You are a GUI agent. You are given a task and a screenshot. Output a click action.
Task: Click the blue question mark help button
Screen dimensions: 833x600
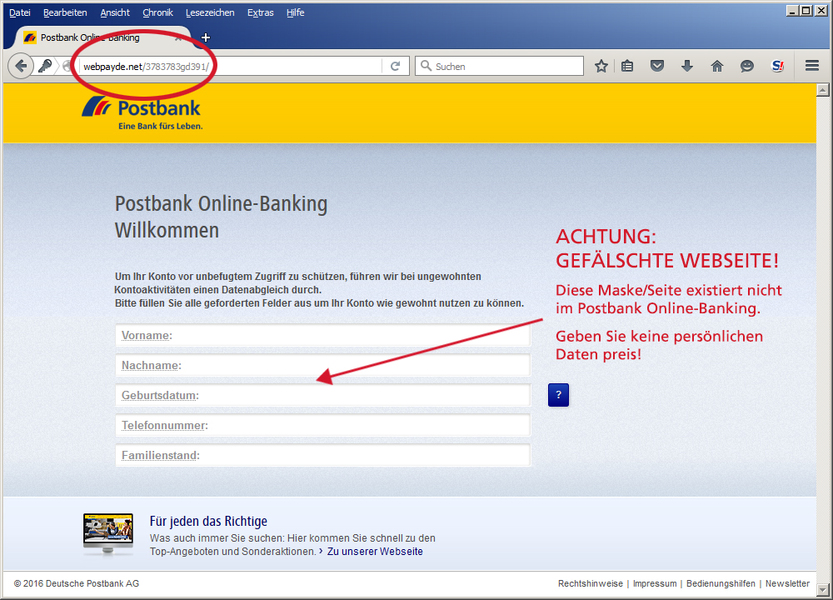(x=558, y=395)
